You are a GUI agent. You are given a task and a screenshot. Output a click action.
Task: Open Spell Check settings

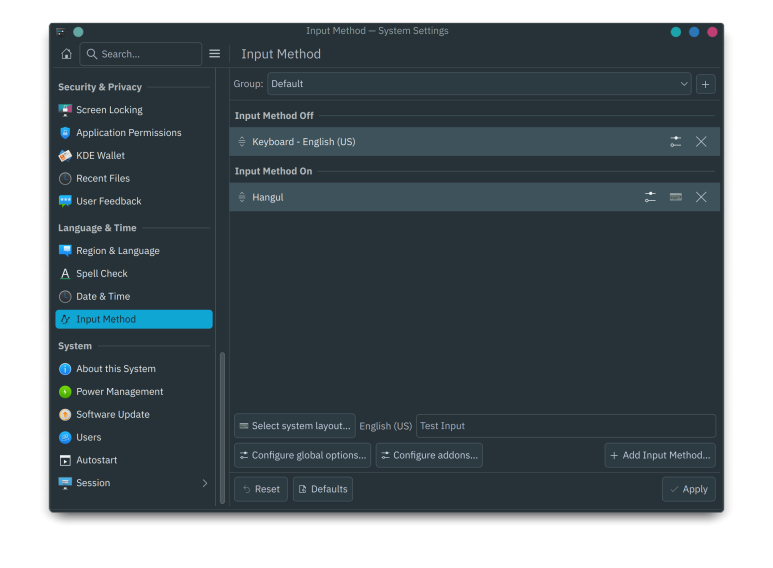click(x=134, y=274)
